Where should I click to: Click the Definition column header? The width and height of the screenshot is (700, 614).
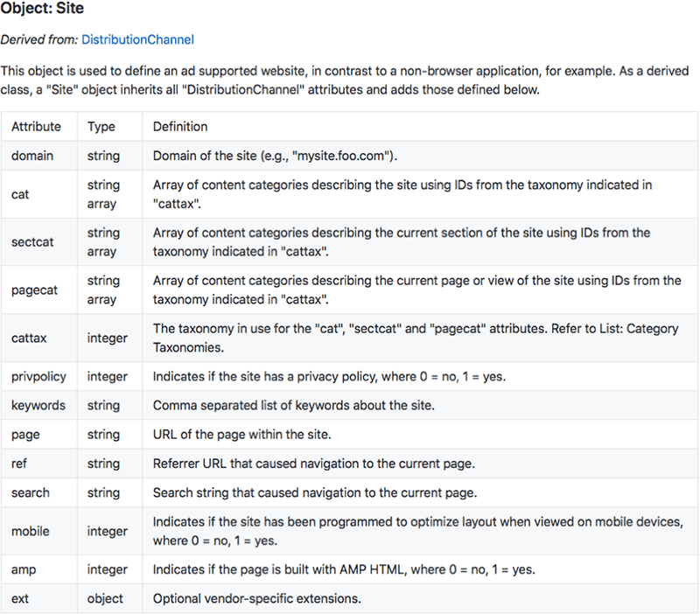point(180,127)
